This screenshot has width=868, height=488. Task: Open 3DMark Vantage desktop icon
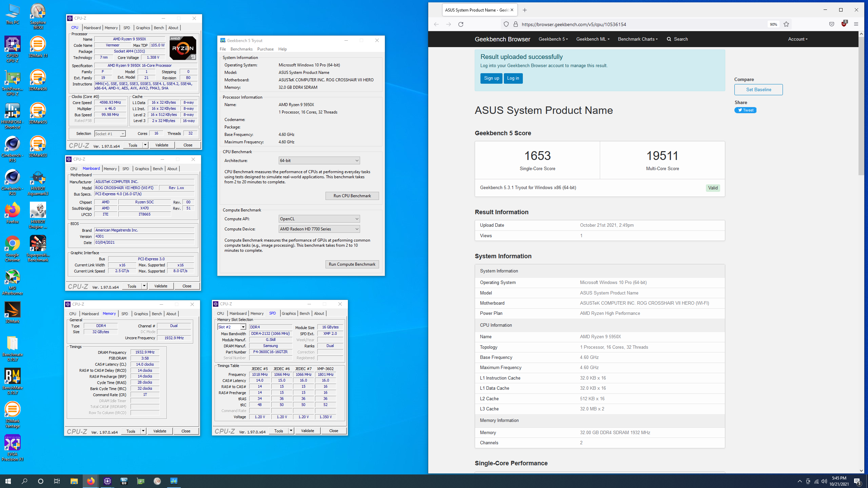[x=12, y=415]
